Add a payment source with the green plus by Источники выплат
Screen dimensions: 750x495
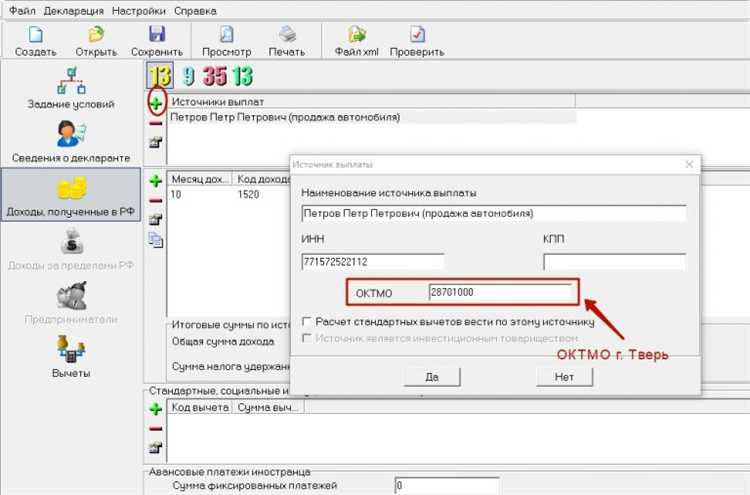tap(156, 102)
